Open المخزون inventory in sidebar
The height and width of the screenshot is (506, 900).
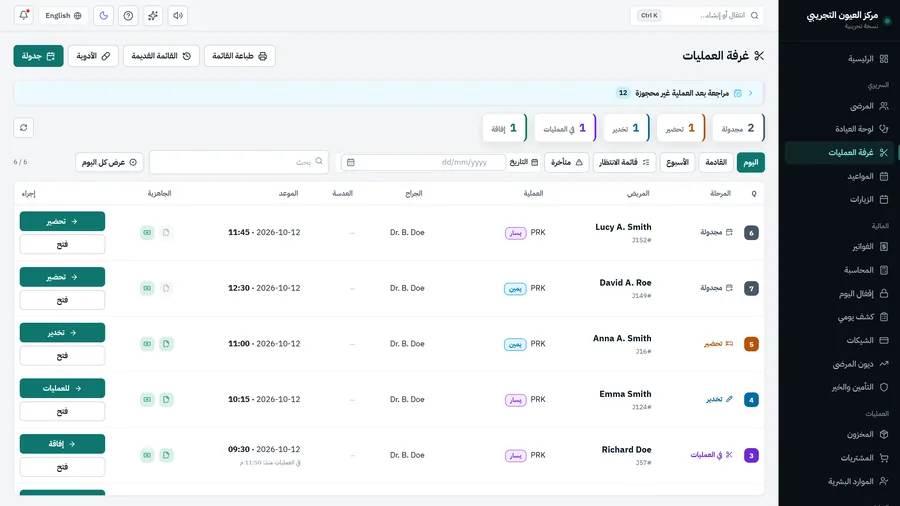tap(839, 434)
